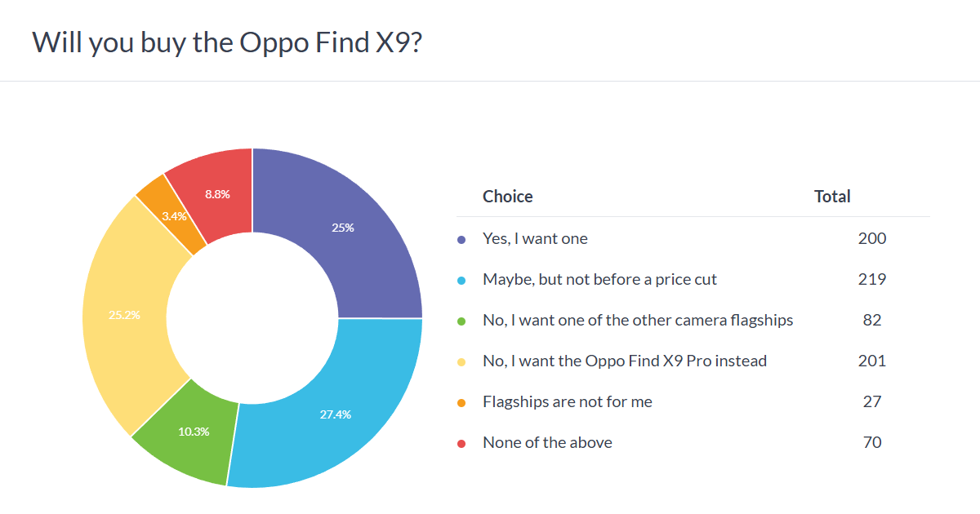
Task: Select 'Yes, I want one' legend label
Action: point(535,239)
